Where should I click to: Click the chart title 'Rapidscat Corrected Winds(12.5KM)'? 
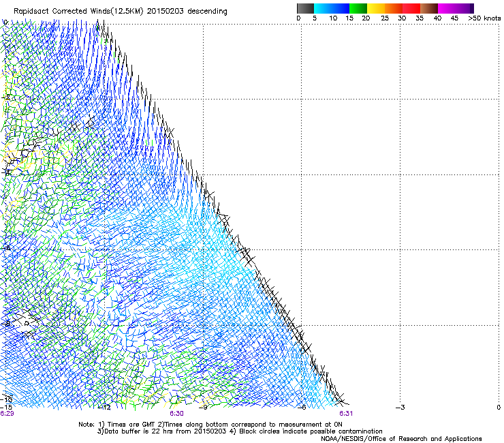click(78, 12)
